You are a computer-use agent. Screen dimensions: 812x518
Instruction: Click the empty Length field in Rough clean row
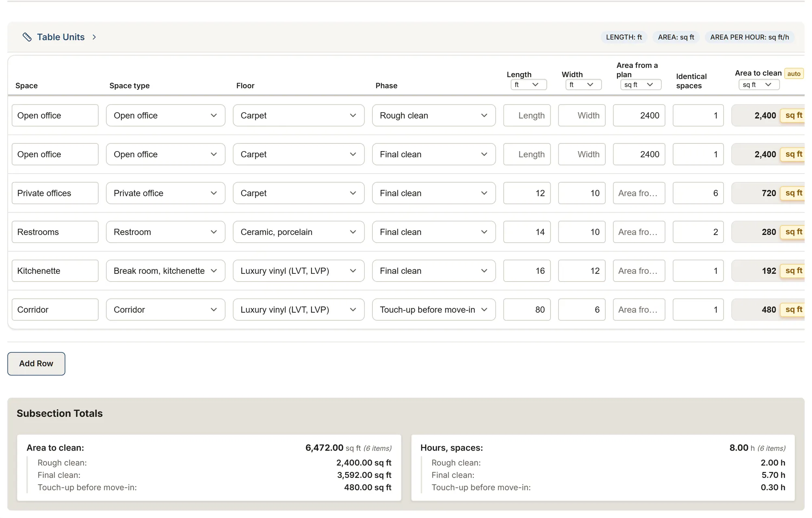coord(527,115)
